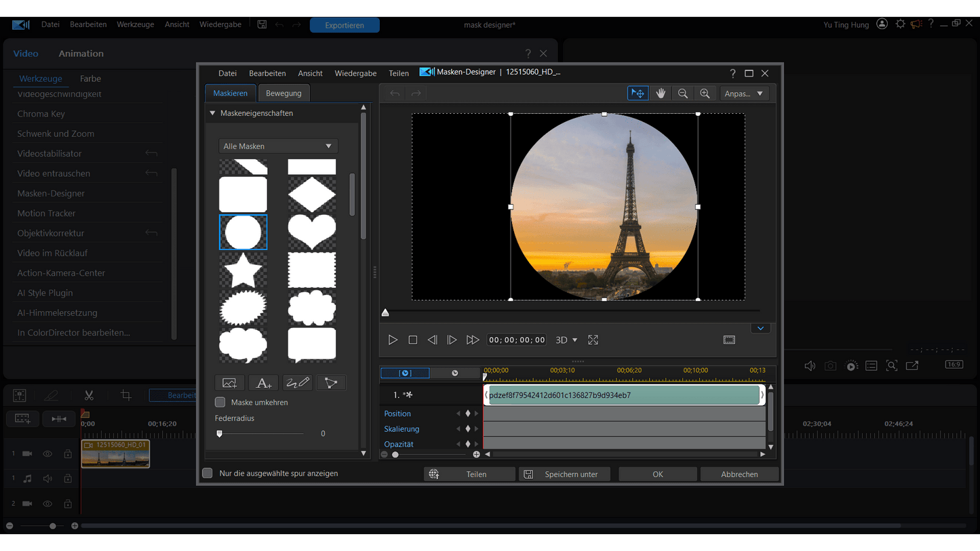Mute audio track 1 speaker icon
The width and height of the screenshot is (980, 551).
(x=47, y=478)
